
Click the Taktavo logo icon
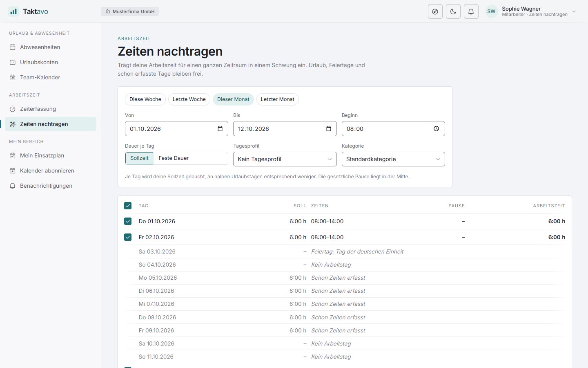(13, 11)
